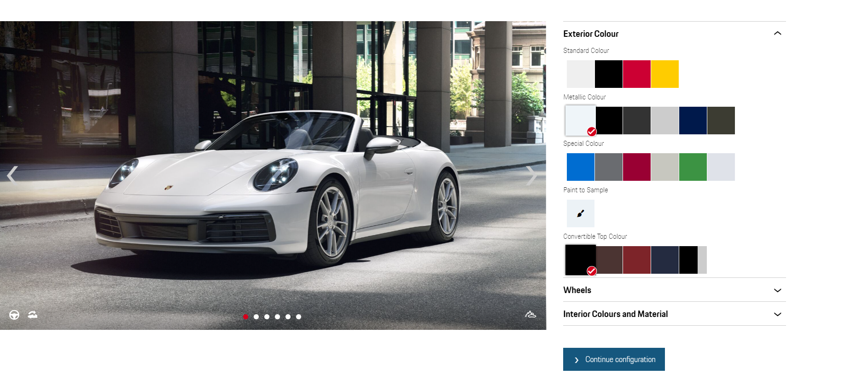Screen dimensions: 868x386
Task: Select the standard white colour swatch
Action: point(581,74)
